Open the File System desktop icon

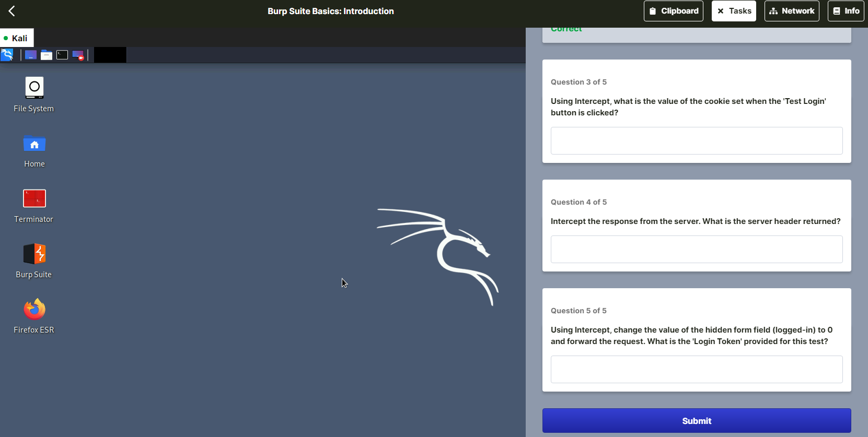pyautogui.click(x=34, y=95)
